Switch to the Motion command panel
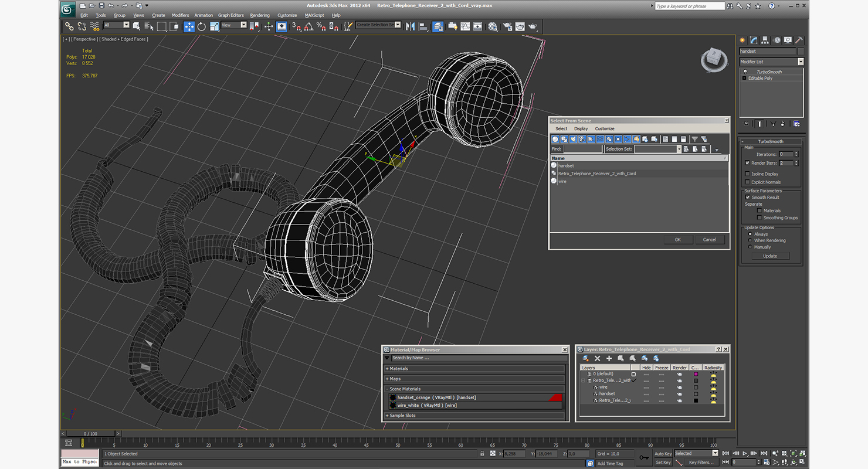Image resolution: width=868 pixels, height=469 pixels. (x=777, y=40)
